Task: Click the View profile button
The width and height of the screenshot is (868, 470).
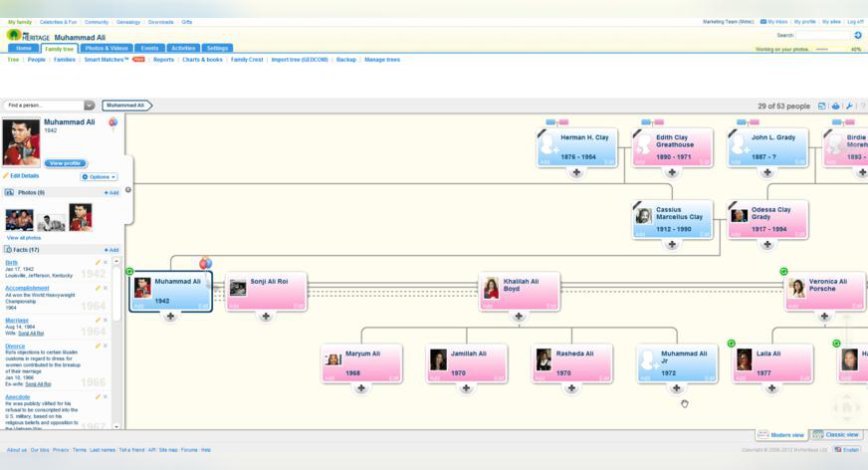Action: [66, 163]
